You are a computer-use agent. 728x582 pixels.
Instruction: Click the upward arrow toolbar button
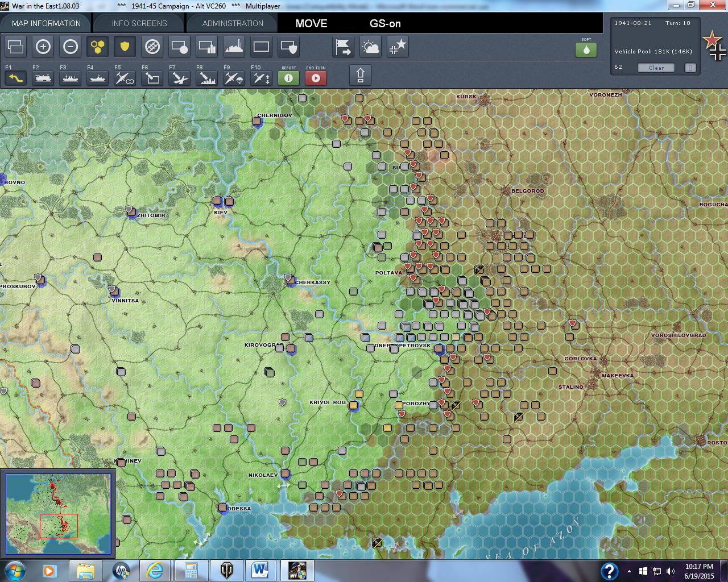pos(361,75)
